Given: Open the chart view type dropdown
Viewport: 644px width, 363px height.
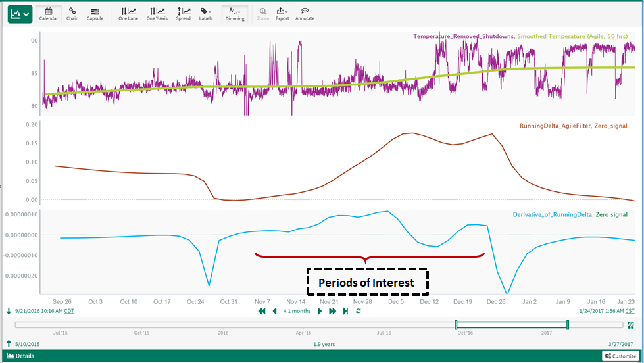Looking at the screenshot, I should pyautogui.click(x=20, y=14).
